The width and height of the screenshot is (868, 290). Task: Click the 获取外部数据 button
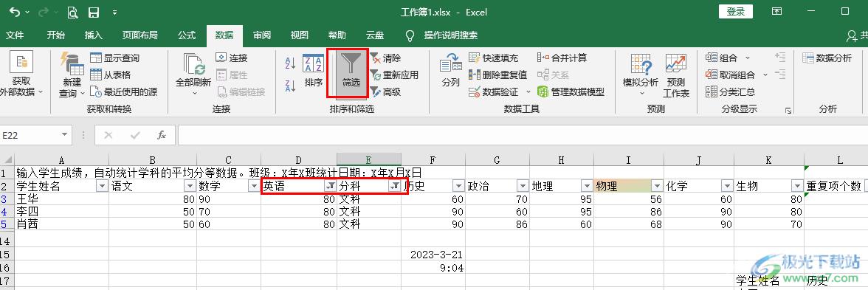21,74
